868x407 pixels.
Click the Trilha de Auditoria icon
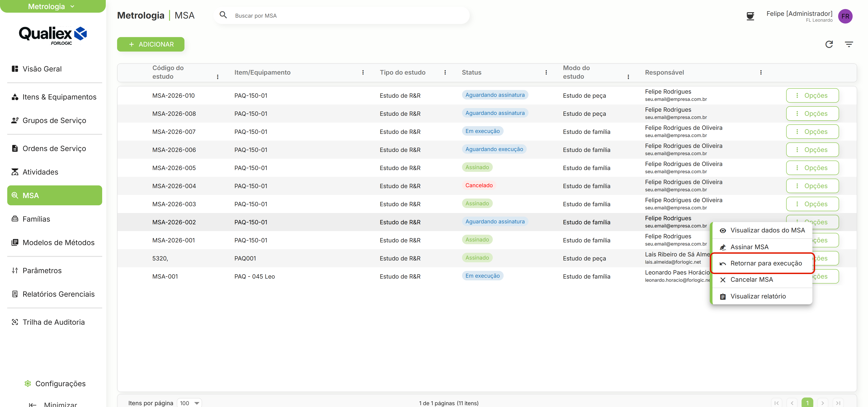[15, 322]
